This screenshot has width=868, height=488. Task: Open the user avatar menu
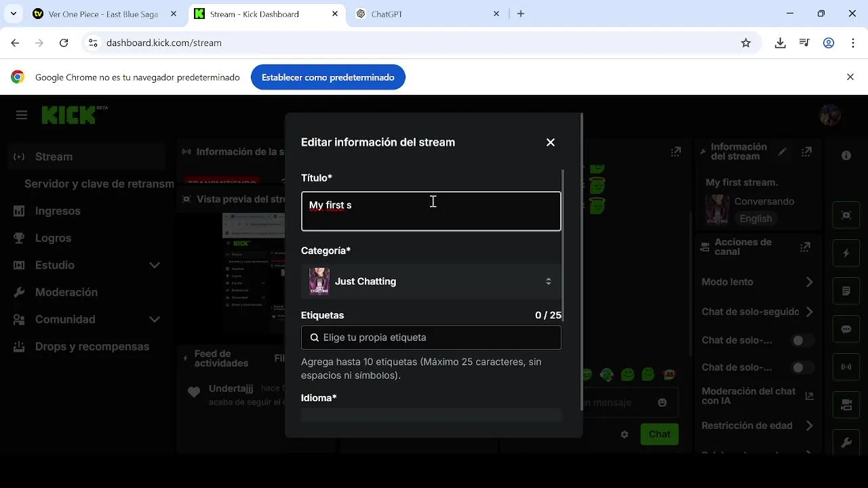830,115
